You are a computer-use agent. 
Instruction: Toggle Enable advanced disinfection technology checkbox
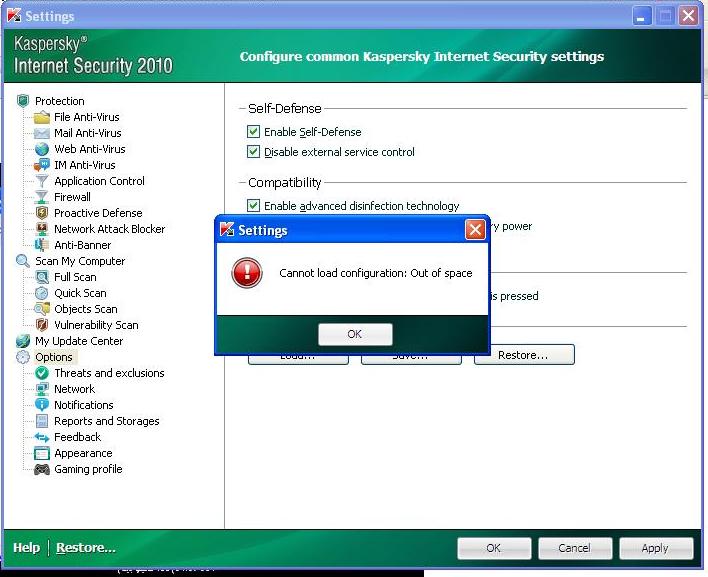click(x=253, y=206)
